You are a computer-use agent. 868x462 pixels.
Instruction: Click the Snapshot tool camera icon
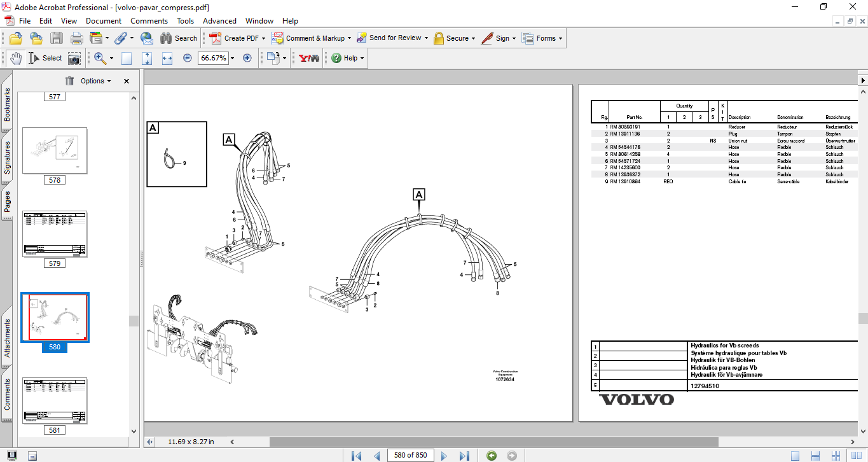pyautogui.click(x=74, y=58)
